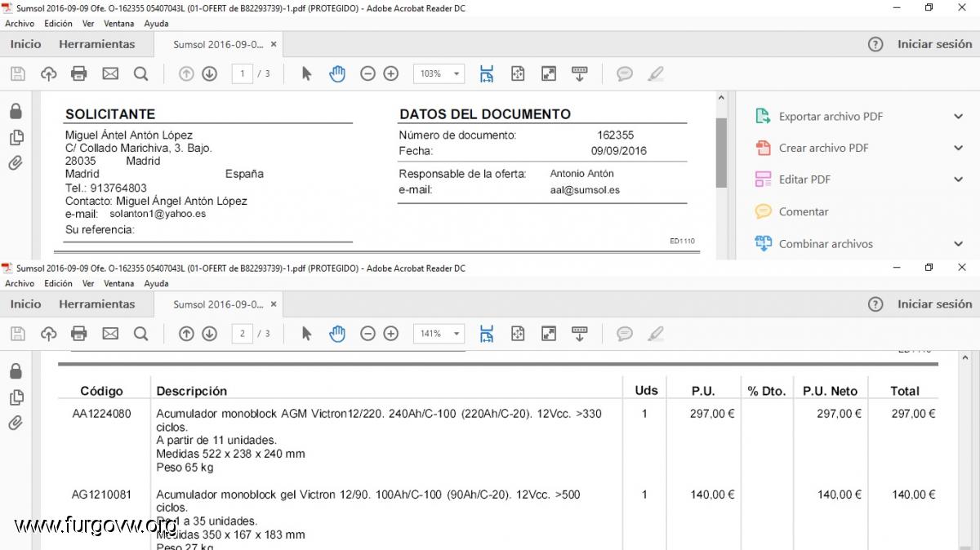Click the full screen mode icon in the 141% window

pyautogui.click(x=549, y=334)
